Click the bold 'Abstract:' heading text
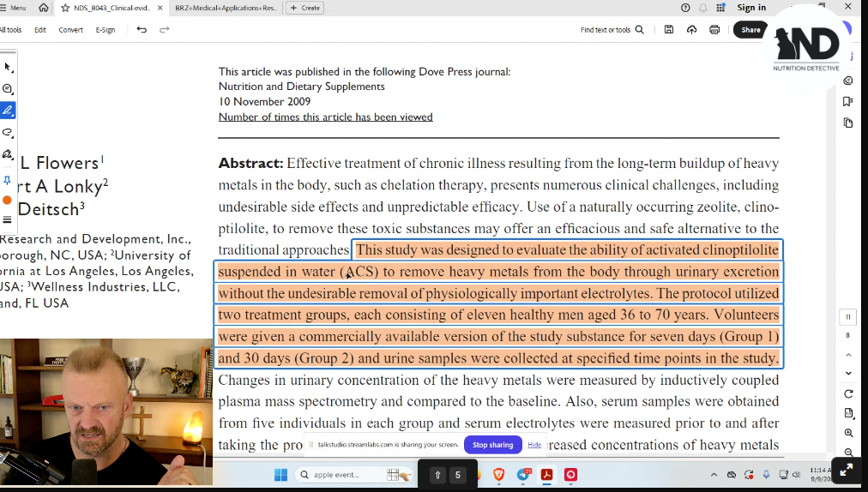This screenshot has width=868, height=492. 250,163
